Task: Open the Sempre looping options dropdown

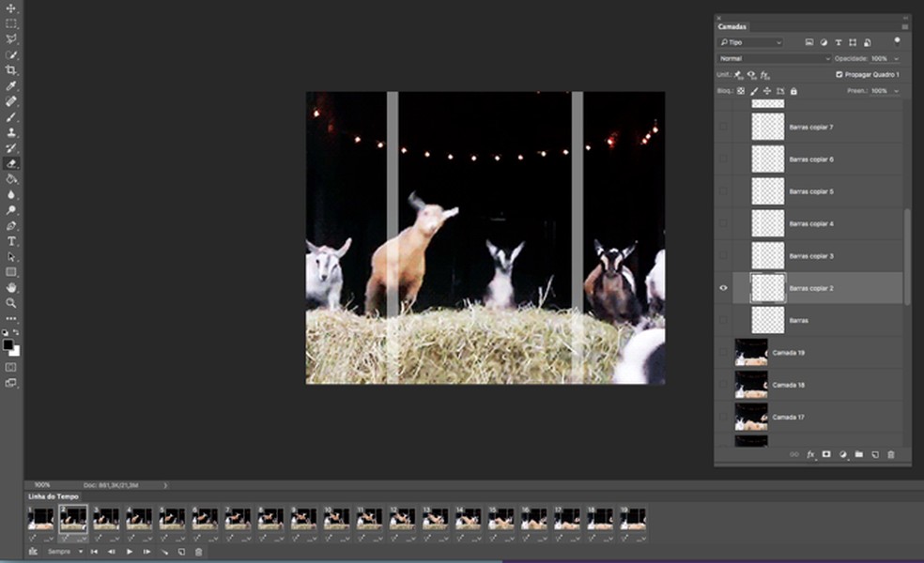Action: point(62,552)
